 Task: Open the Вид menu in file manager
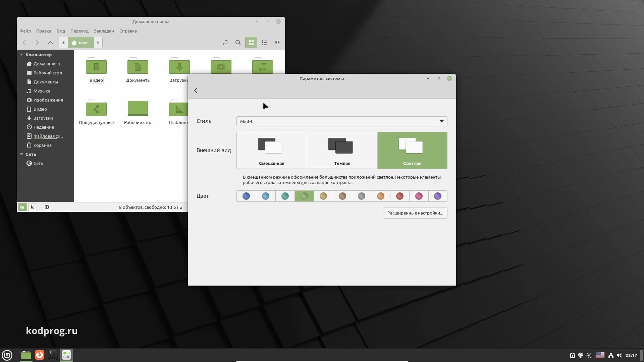coord(61,31)
